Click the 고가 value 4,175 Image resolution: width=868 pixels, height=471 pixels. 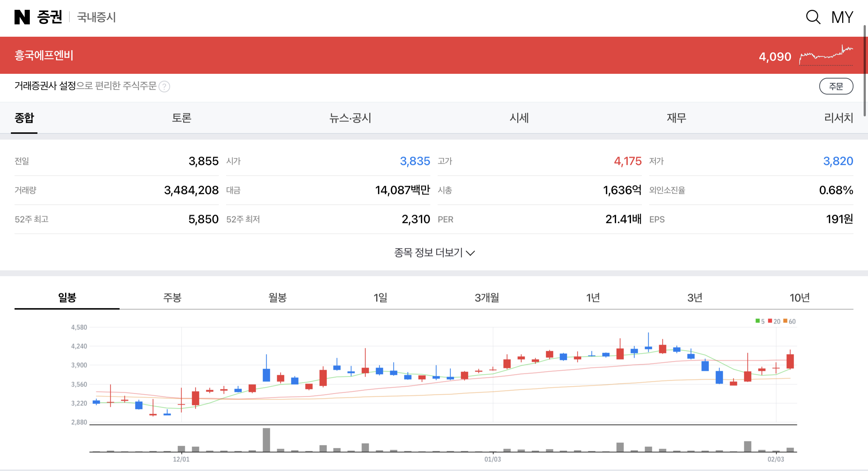pyautogui.click(x=628, y=161)
